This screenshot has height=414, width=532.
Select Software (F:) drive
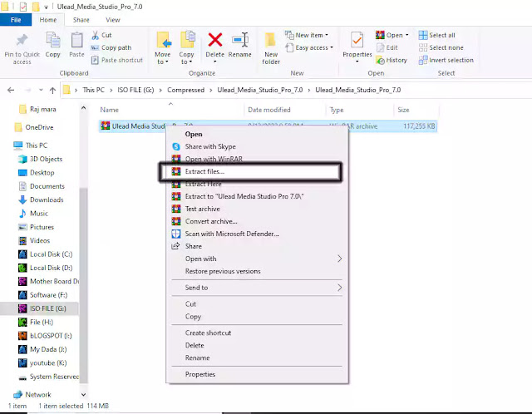coord(42,295)
